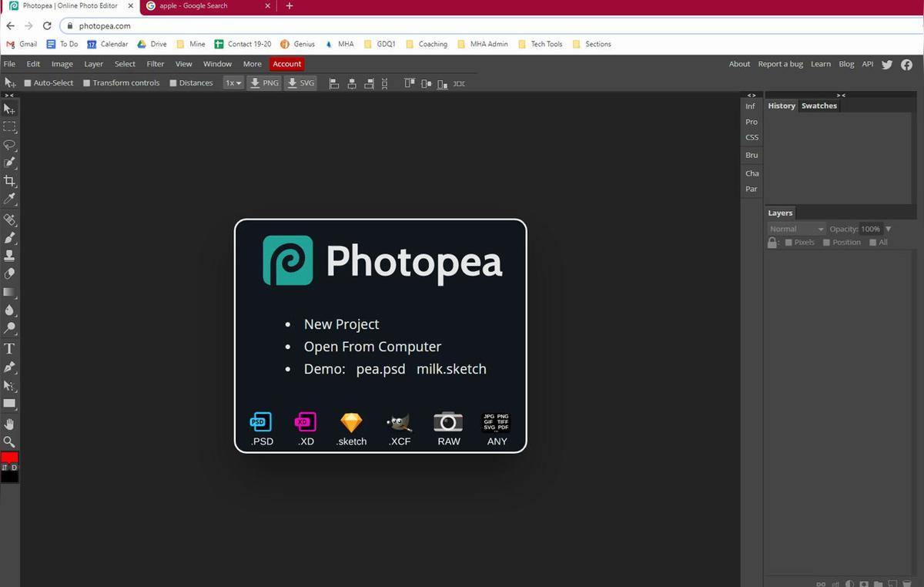Screen dimensions: 924x587
Task: Toggle the lock Position checkbox
Action: (x=826, y=243)
